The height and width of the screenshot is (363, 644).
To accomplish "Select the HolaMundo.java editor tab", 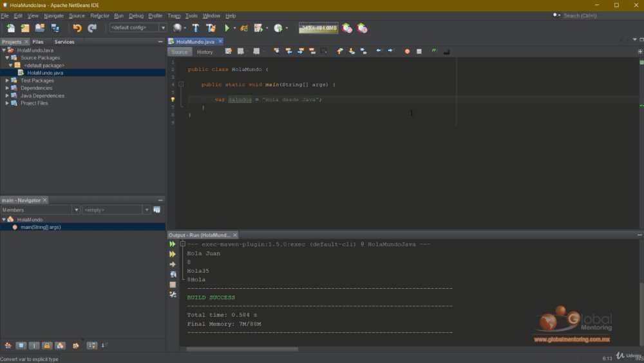I will [195, 41].
